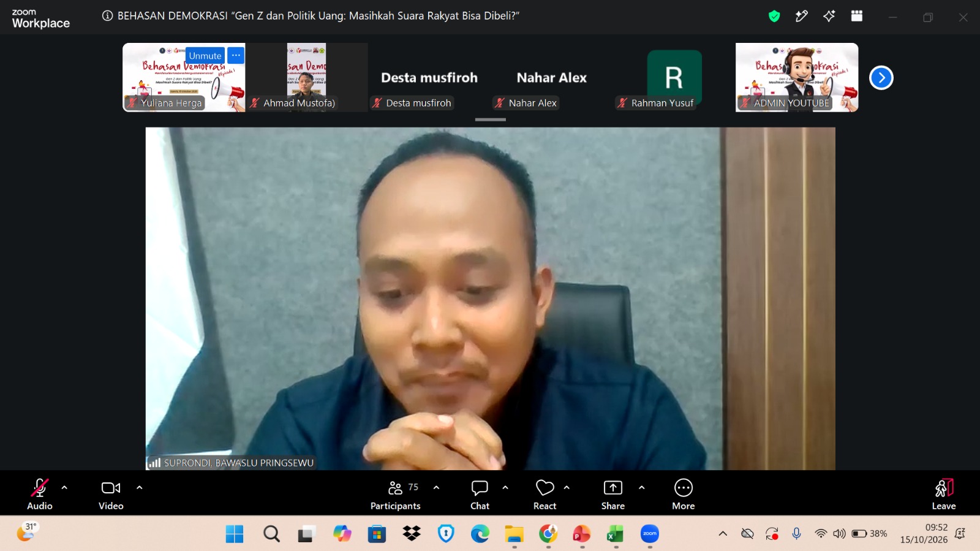Click the taskbar microphone tray icon

(796, 534)
